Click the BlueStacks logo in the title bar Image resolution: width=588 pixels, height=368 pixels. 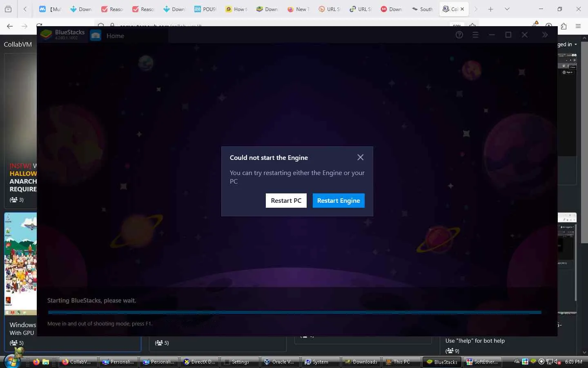click(46, 35)
